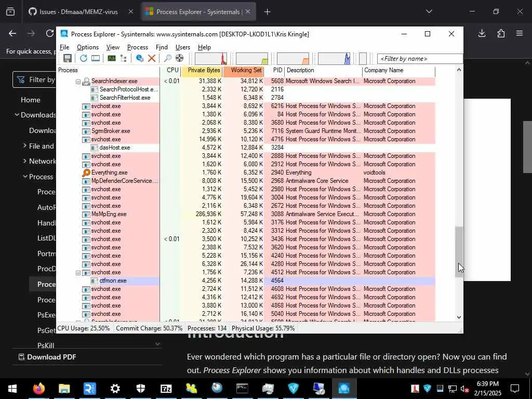The height and width of the screenshot is (399, 532).
Task: Open the Process menu
Action: 137,47
